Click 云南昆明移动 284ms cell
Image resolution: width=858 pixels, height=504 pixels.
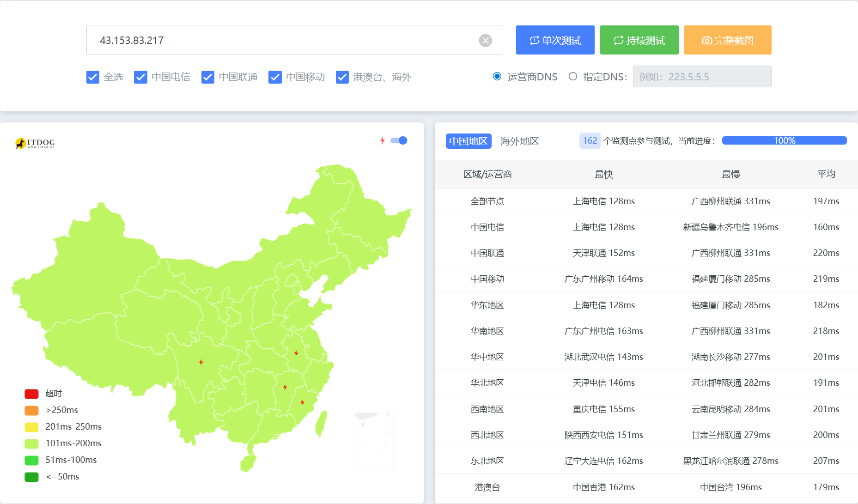pos(731,409)
